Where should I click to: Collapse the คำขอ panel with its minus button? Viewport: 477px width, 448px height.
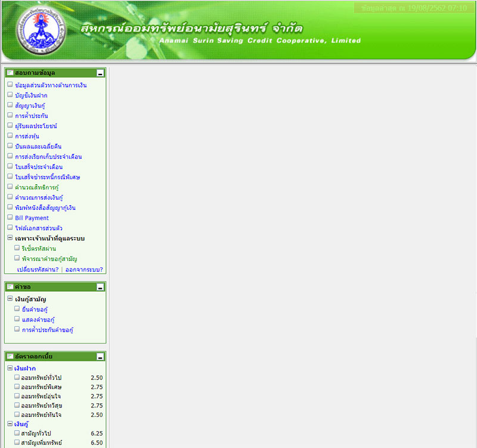point(100,287)
